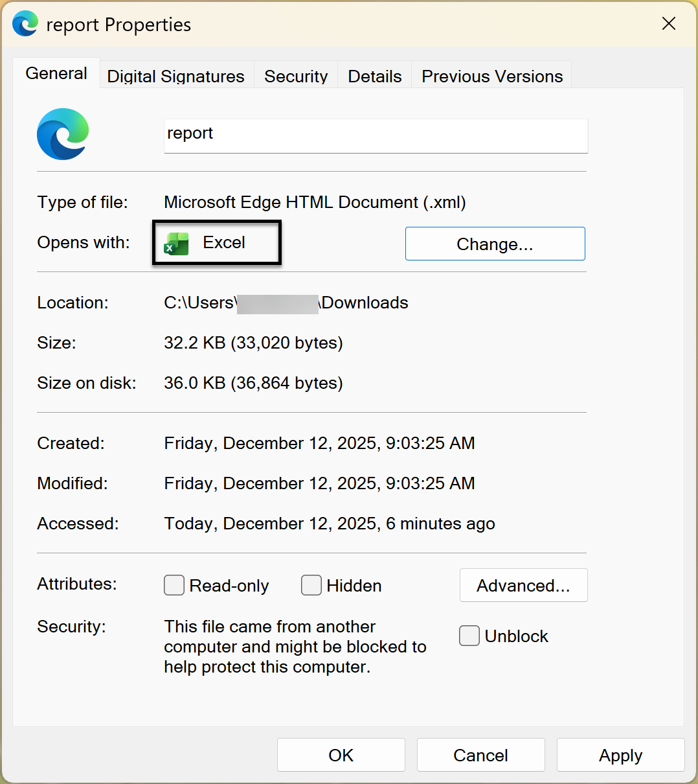Open the Advanced... attributes dialog

523,585
